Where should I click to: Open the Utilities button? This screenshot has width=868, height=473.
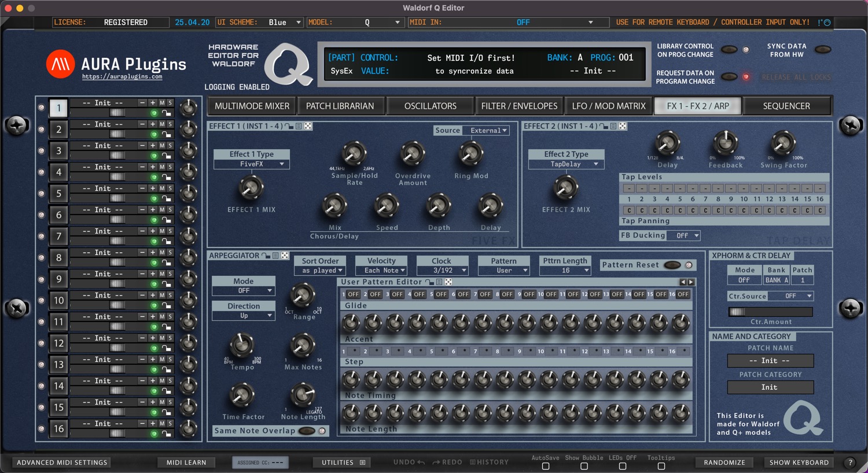pos(343,463)
